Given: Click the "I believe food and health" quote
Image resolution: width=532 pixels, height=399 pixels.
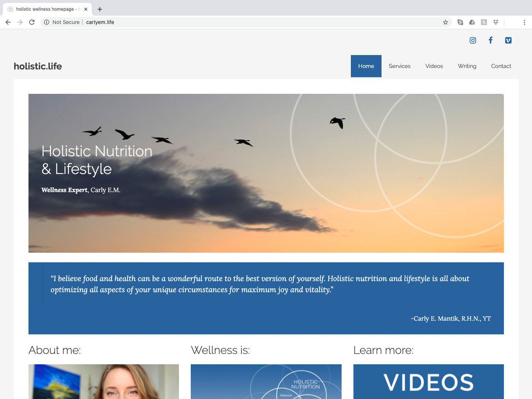Looking at the screenshot, I should (x=260, y=284).
